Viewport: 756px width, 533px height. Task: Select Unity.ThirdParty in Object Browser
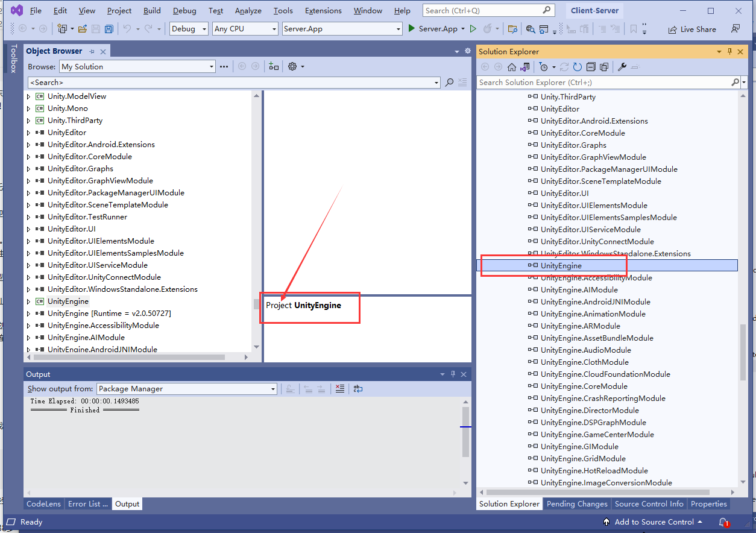click(75, 121)
